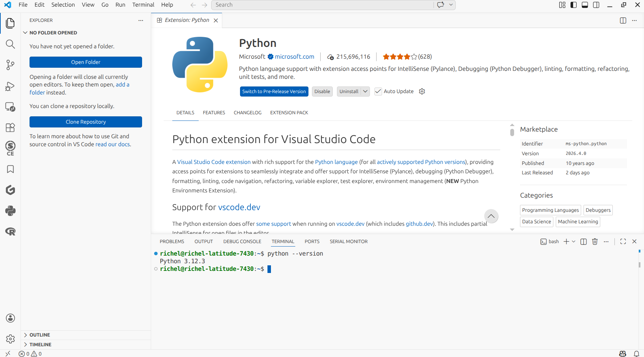Click the star rating with 628 reviews

(407, 57)
